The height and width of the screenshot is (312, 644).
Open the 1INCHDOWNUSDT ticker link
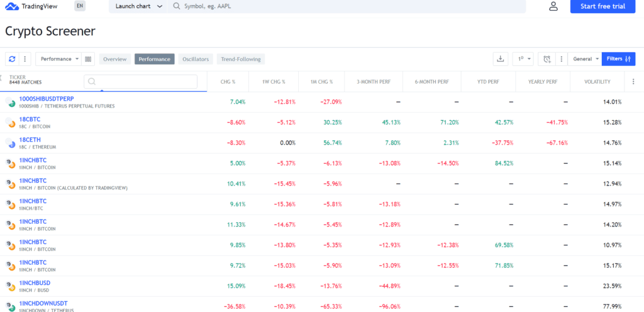pyautogui.click(x=43, y=303)
